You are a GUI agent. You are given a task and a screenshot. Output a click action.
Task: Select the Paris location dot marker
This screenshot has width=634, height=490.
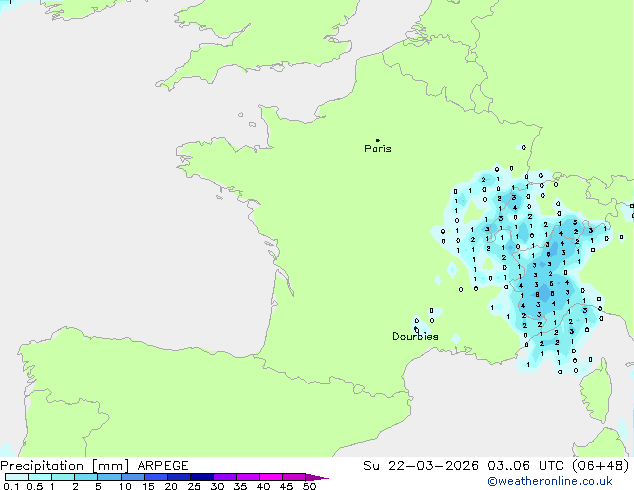[378, 140]
